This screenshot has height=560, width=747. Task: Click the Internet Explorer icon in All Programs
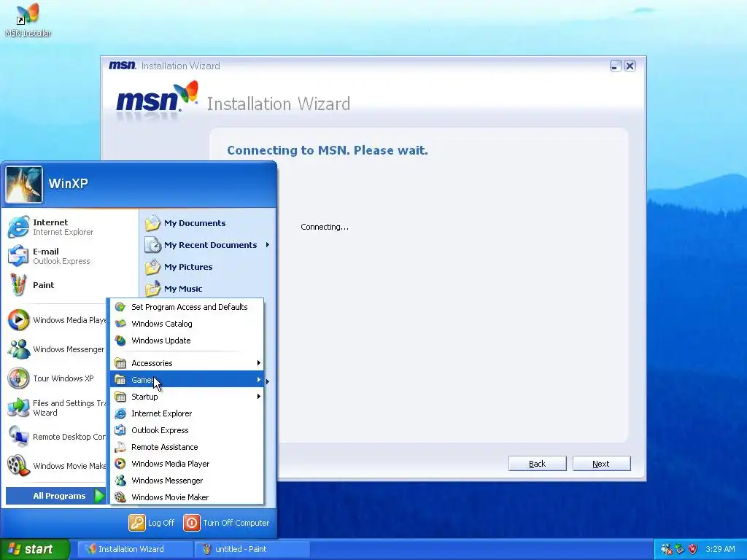coord(120,413)
